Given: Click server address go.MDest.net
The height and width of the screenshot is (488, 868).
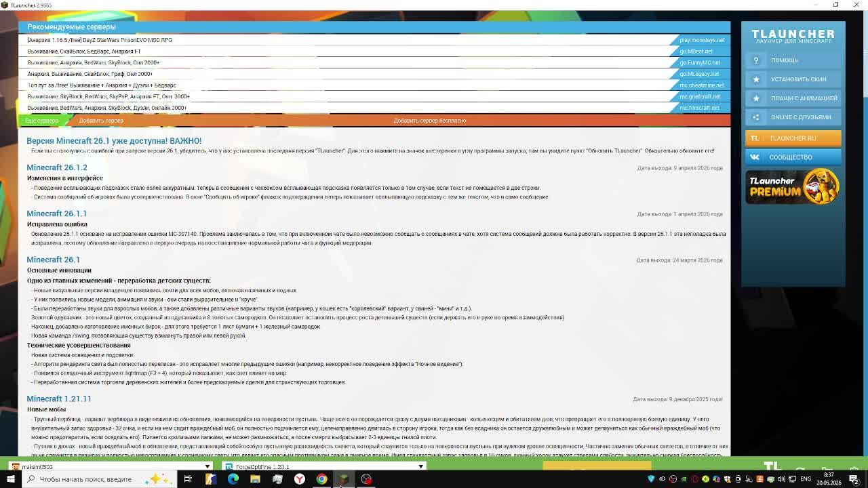Looking at the screenshot, I should click(x=696, y=52).
